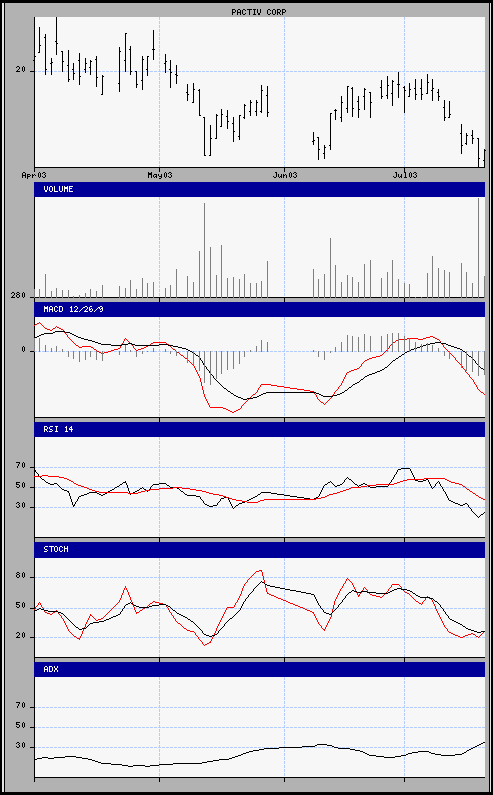Click the RSI 30 level label

coord(21,507)
